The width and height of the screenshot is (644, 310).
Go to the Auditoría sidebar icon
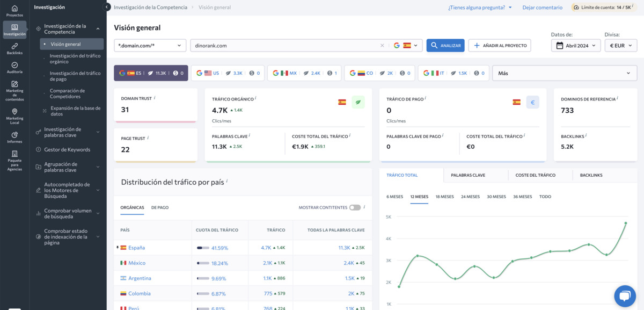tap(14, 68)
